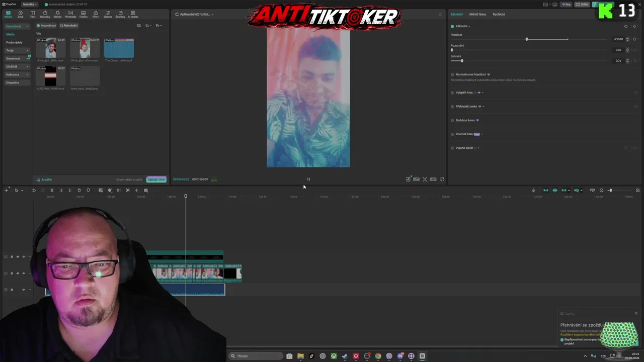
Task: Click the Importovat media button
Action: click(47, 26)
